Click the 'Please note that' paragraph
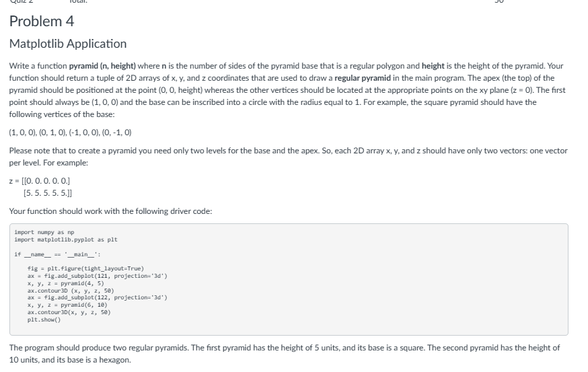 289,157
